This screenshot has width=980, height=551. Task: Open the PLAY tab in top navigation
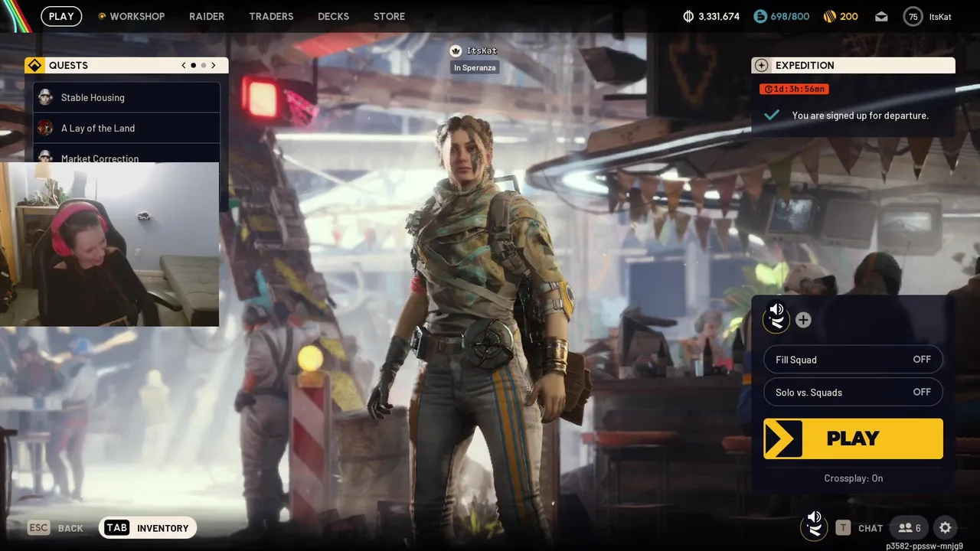(61, 16)
